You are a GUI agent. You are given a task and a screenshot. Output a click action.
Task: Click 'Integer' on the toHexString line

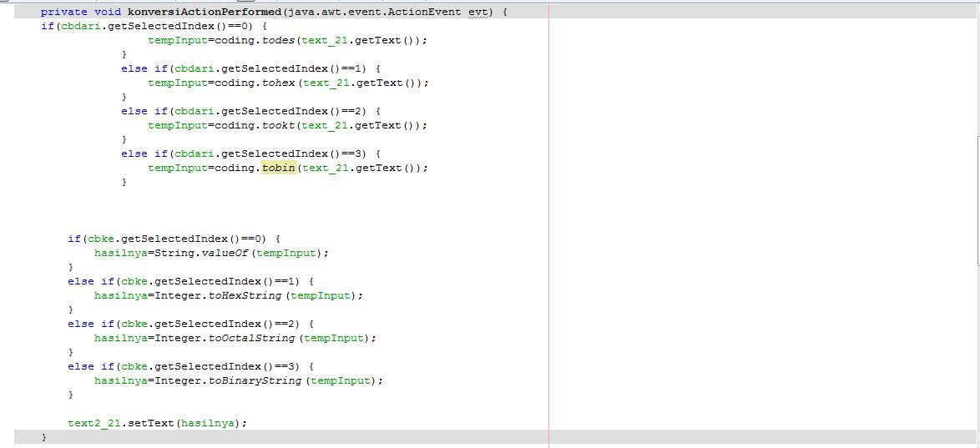178,295
